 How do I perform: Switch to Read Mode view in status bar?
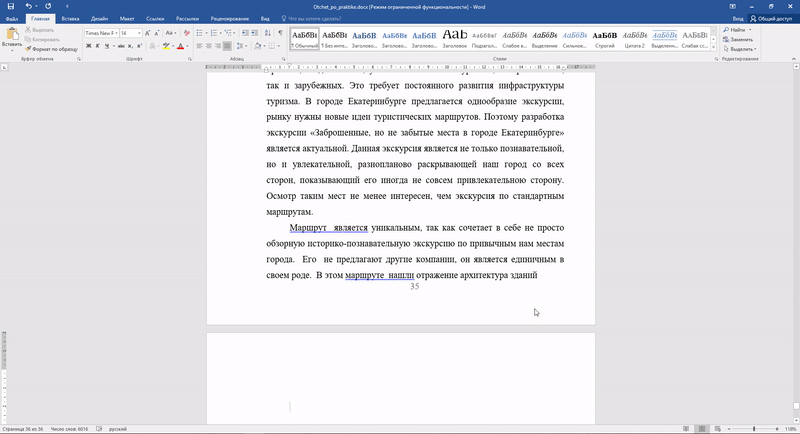point(686,429)
